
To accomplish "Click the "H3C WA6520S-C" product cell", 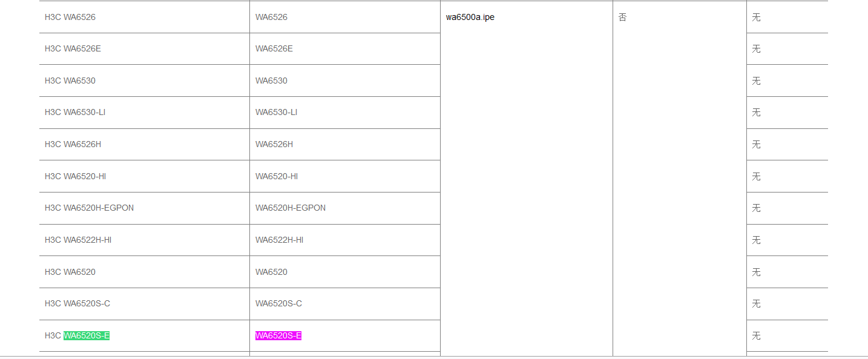I will click(77, 303).
